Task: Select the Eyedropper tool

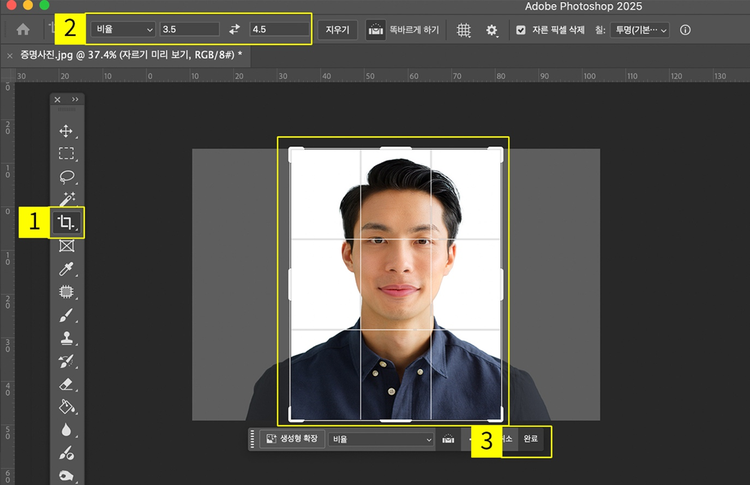Action: (67, 269)
